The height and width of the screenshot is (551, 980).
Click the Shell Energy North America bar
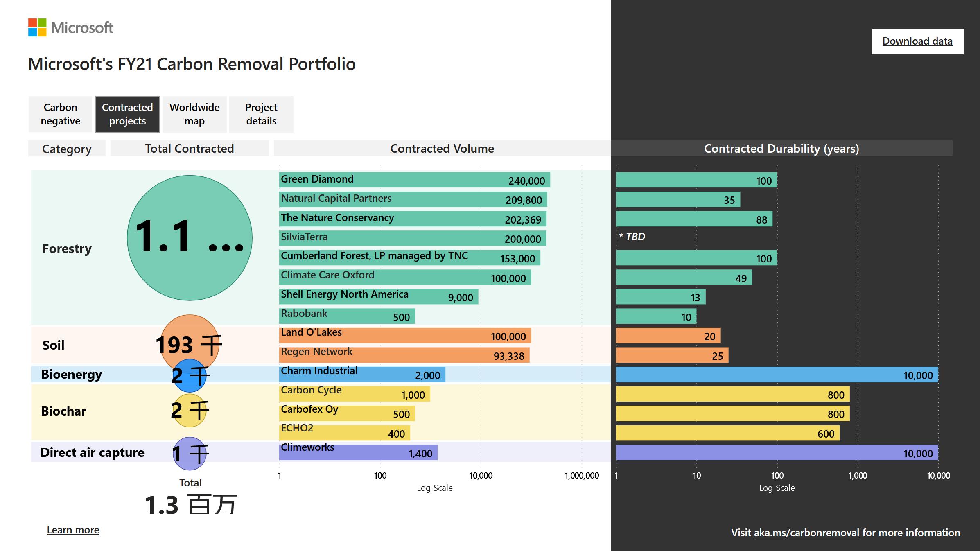click(379, 297)
